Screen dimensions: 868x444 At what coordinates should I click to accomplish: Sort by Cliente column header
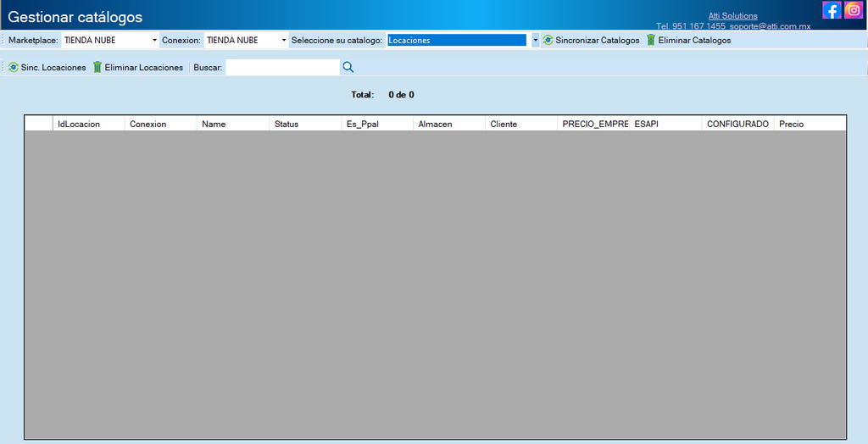click(x=521, y=124)
